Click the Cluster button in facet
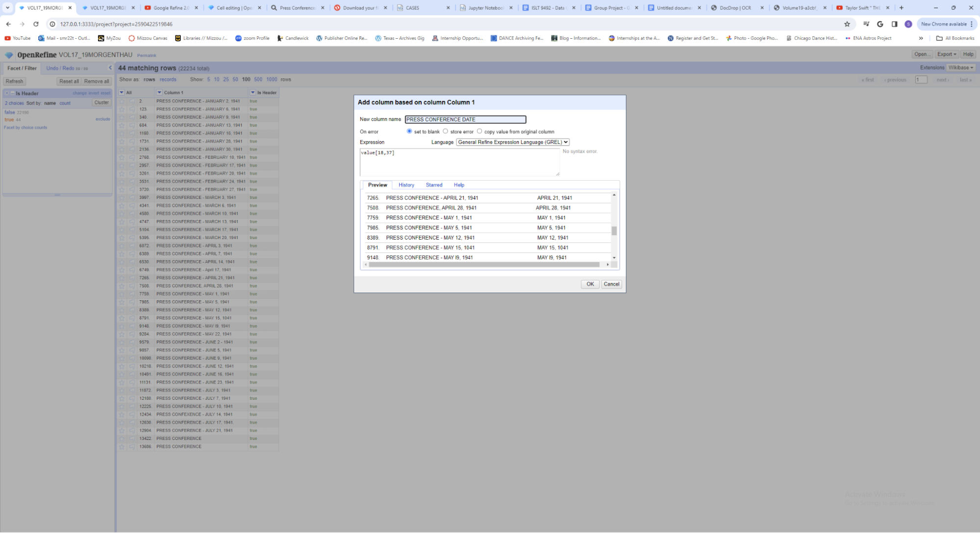980x533 pixels. pos(101,103)
